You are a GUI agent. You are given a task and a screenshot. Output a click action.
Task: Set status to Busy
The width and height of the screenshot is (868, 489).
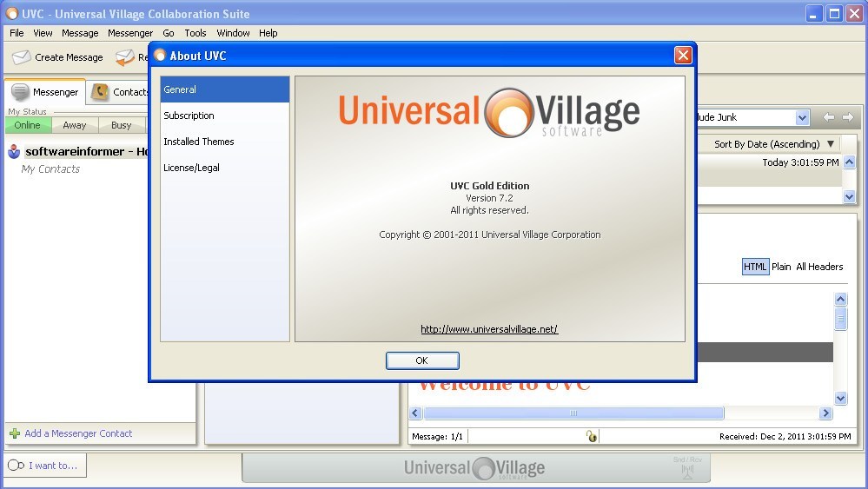122,125
